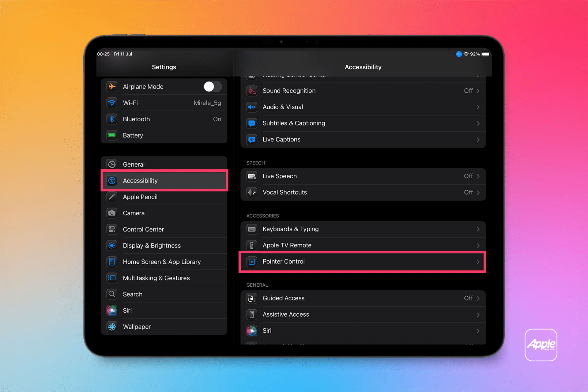Click the Wallpaper flower icon
The width and height of the screenshot is (588, 392).
[x=112, y=327]
